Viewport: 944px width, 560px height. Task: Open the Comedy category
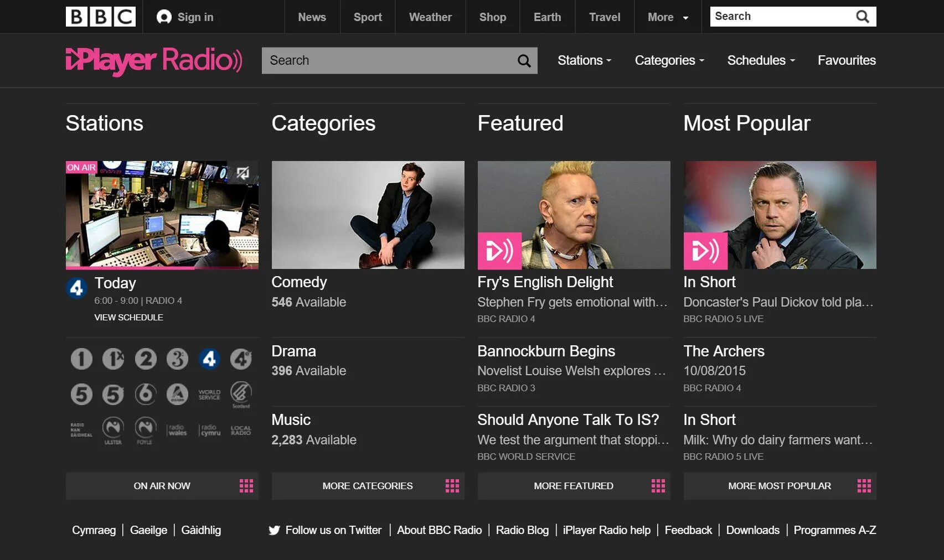pyautogui.click(x=299, y=282)
